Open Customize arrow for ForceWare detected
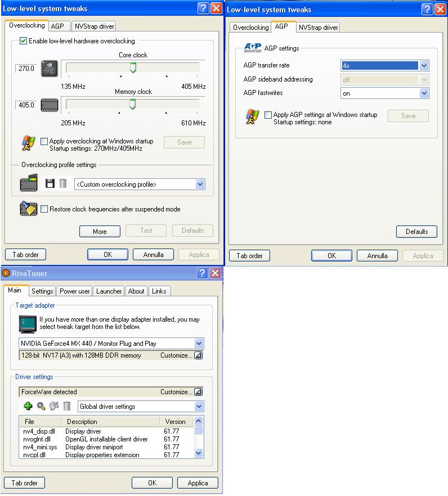448x496 pixels. tap(198, 391)
